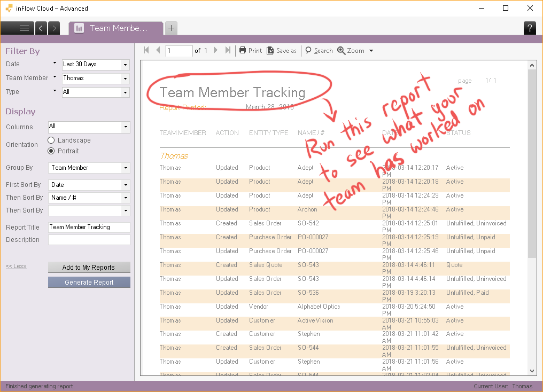The image size is (543, 392).
Task: Click the Finished generating report status message
Action: tap(40, 386)
